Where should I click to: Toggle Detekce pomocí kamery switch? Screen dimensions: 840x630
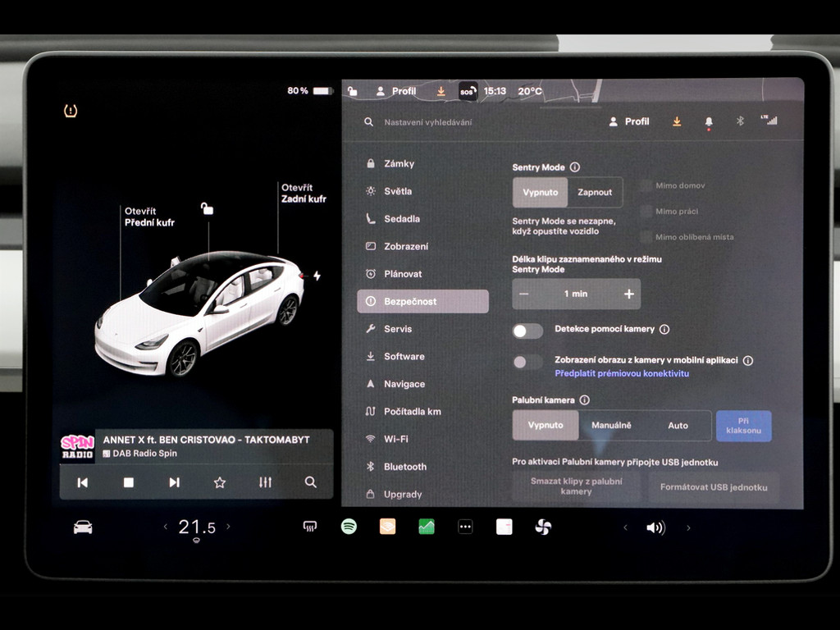527,331
